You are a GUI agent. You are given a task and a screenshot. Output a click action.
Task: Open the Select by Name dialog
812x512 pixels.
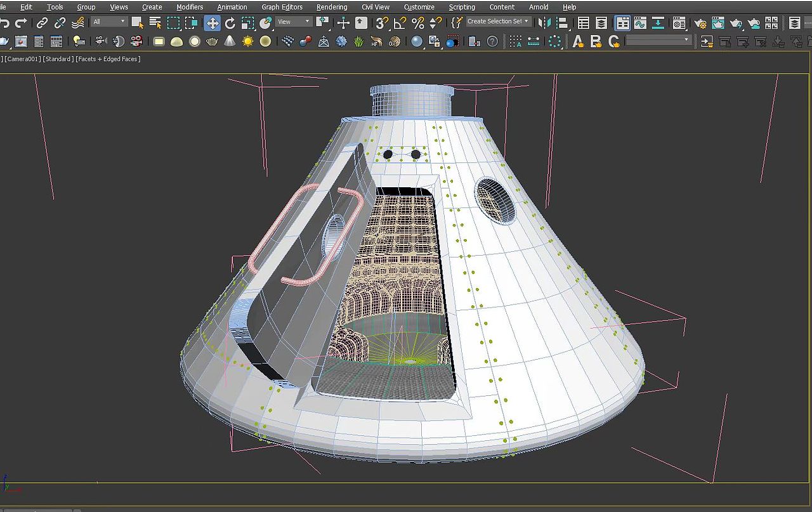(x=155, y=23)
